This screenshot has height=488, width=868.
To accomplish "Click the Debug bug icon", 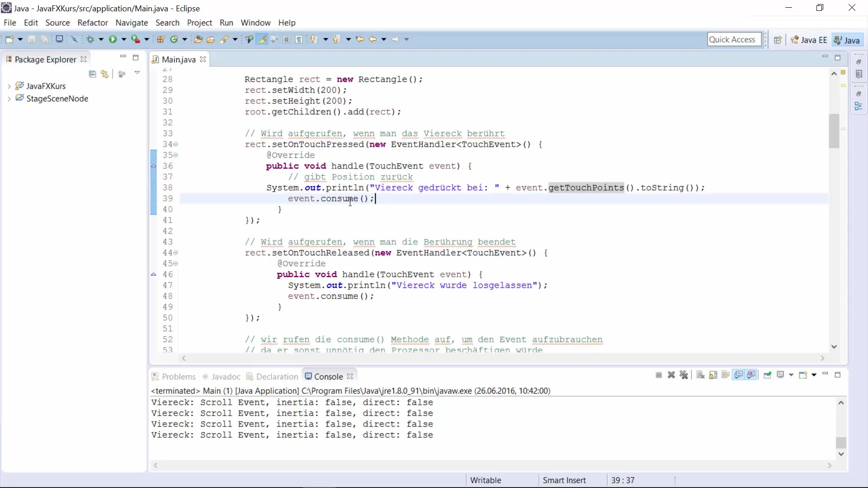I will click(90, 39).
